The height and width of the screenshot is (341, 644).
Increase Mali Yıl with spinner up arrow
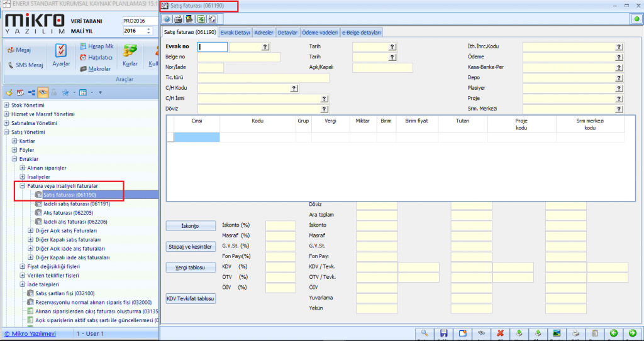149,28
